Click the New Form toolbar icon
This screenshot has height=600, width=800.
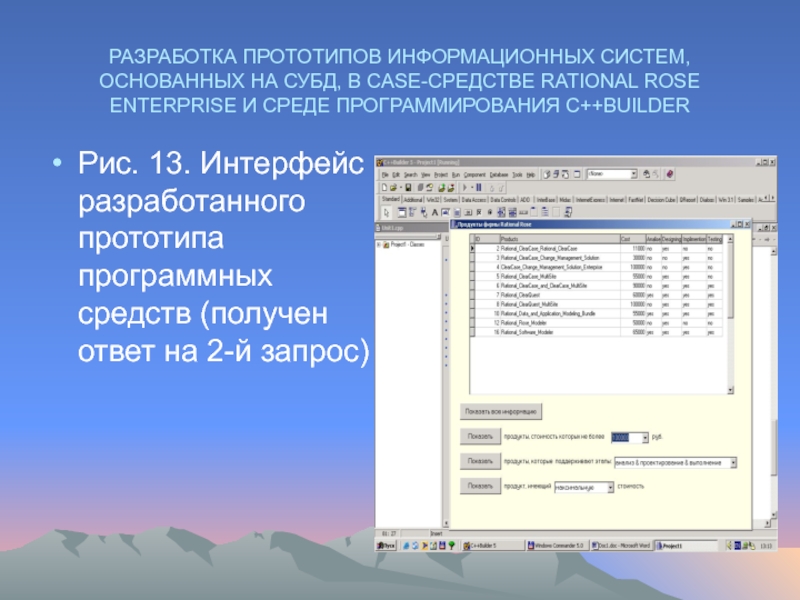click(x=577, y=174)
